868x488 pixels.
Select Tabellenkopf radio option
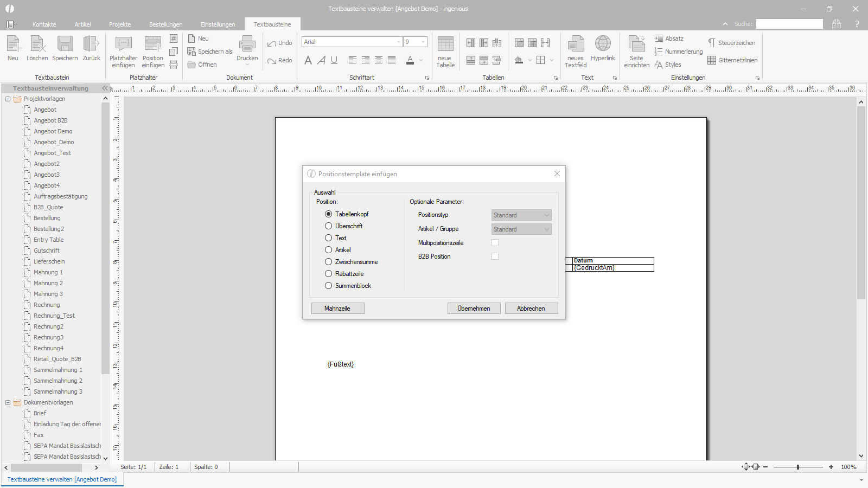328,214
